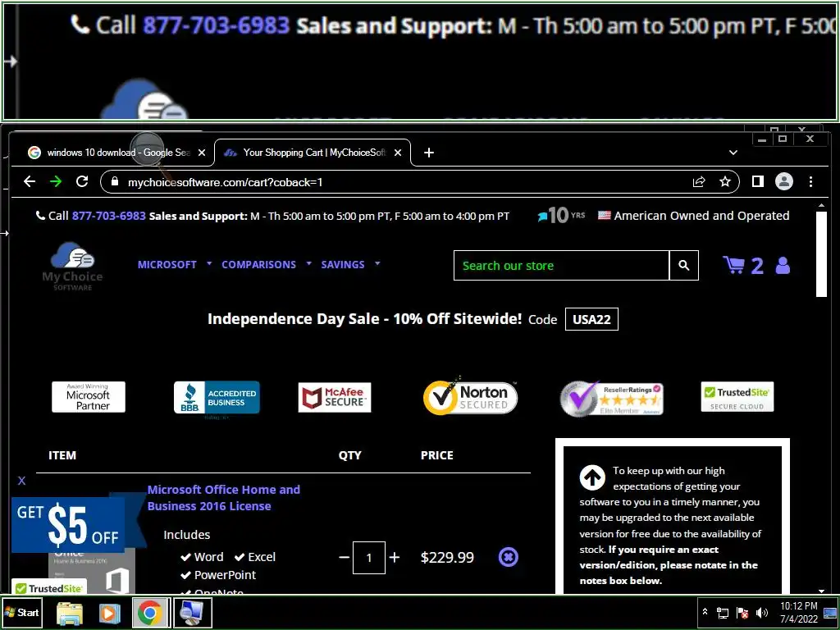This screenshot has width=840, height=630.
Task: Click the address bar URL
Action: click(x=225, y=182)
